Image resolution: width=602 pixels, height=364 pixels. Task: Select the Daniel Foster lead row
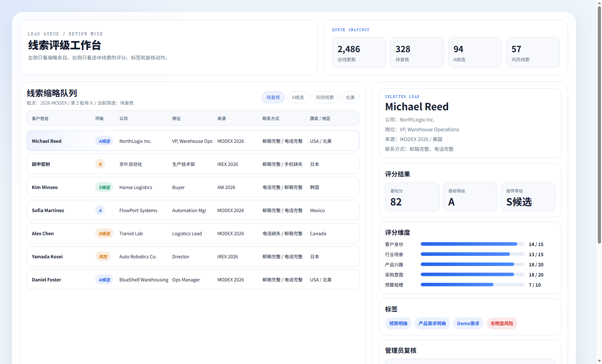click(193, 279)
